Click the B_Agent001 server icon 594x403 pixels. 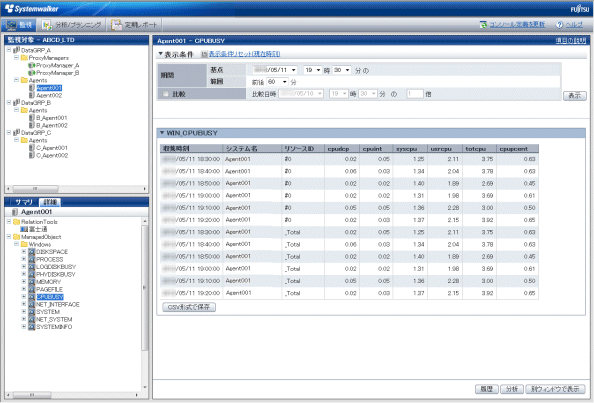coord(32,118)
